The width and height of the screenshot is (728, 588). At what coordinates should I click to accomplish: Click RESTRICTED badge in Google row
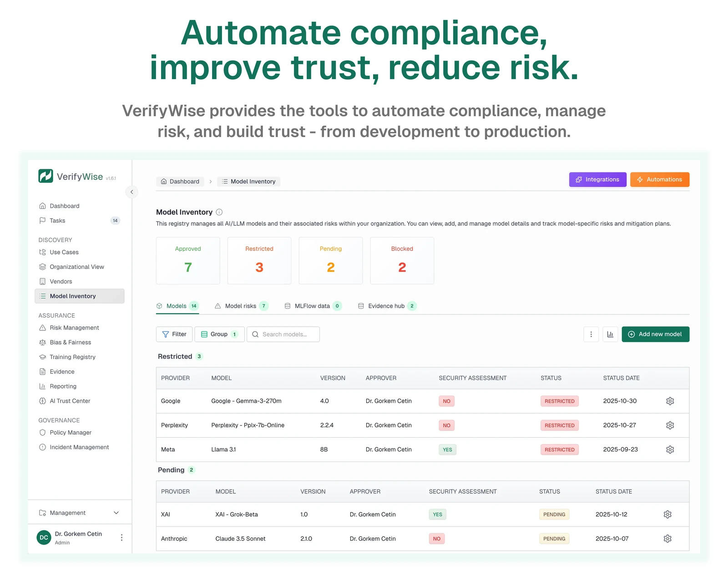coord(559,401)
